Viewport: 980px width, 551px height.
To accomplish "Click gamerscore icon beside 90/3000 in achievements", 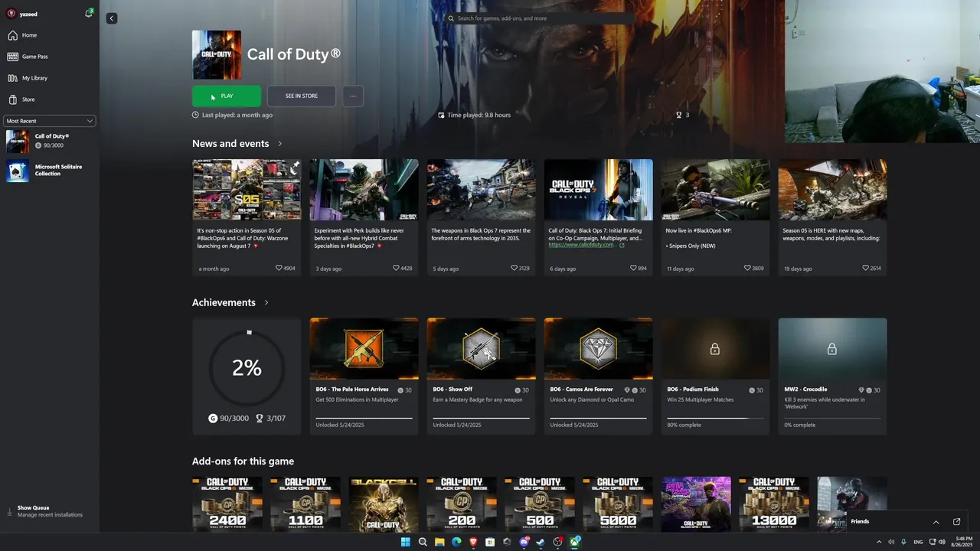I will tap(213, 419).
